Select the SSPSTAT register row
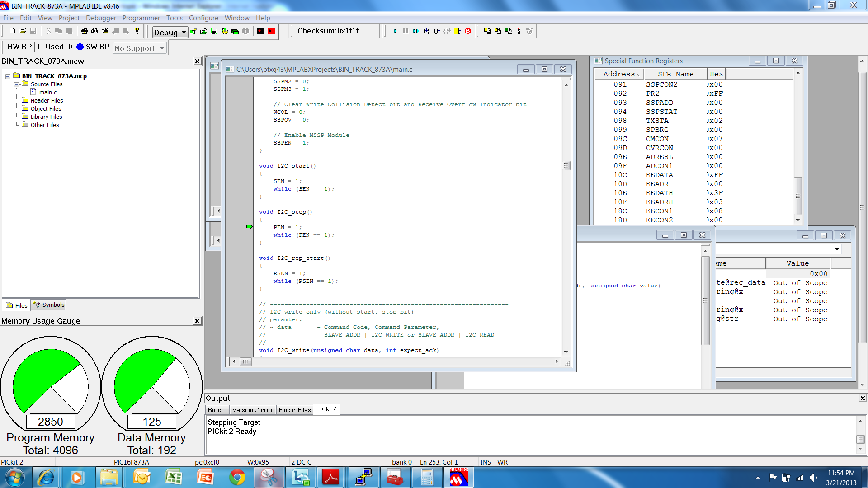The width and height of the screenshot is (868, 488). coord(694,112)
